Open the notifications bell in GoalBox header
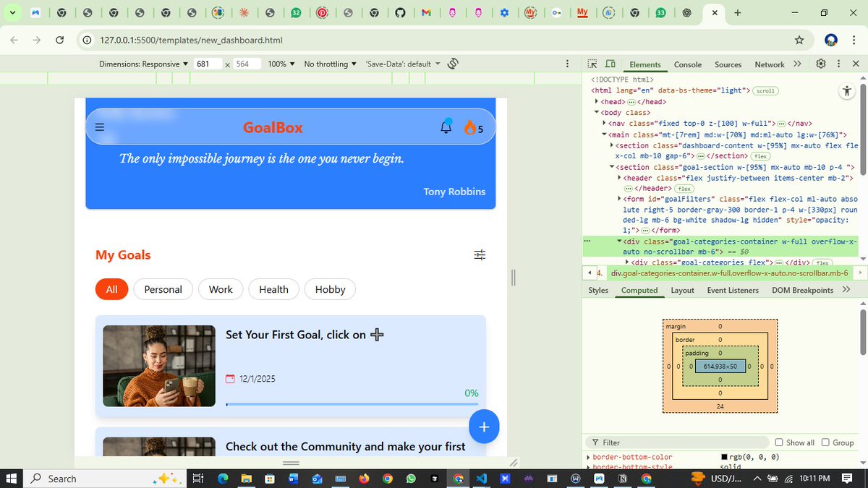The image size is (868, 488). click(x=447, y=127)
